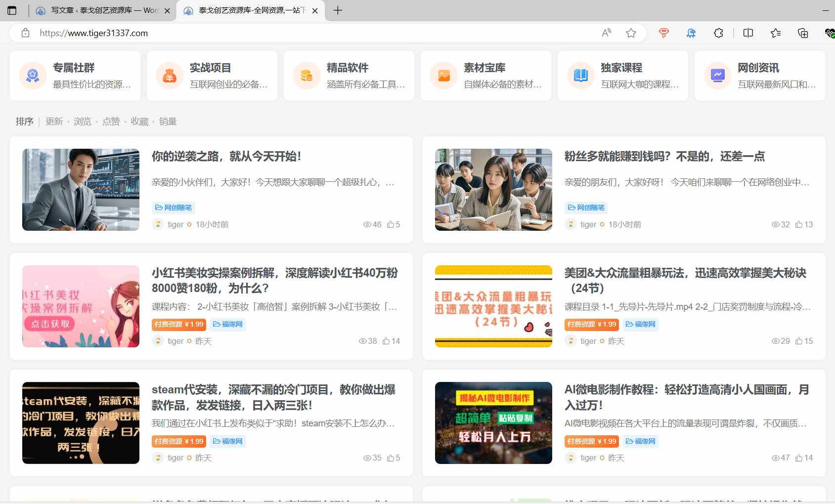
Task: Open the 素材宝库 category card
Action: tap(486, 76)
